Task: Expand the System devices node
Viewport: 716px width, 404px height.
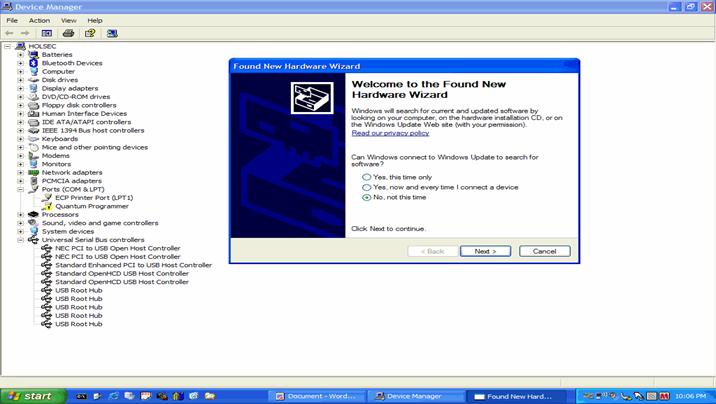Action: pos(21,231)
